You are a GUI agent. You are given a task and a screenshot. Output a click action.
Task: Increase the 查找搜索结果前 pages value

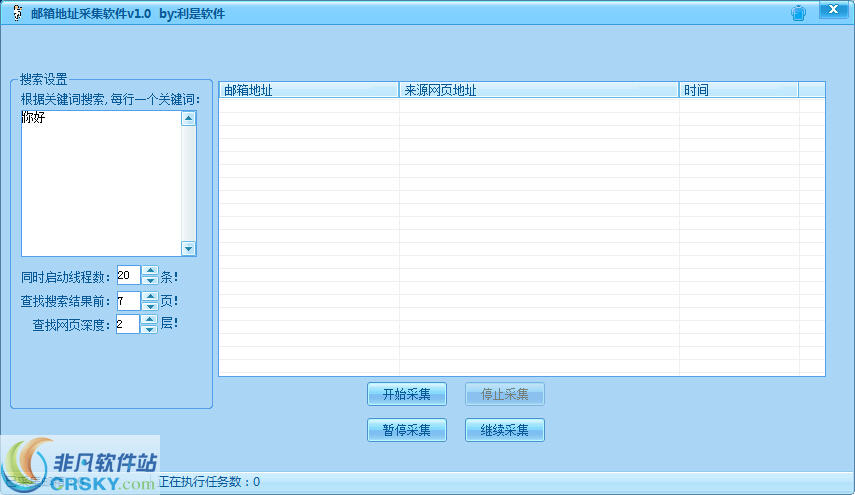(x=150, y=296)
